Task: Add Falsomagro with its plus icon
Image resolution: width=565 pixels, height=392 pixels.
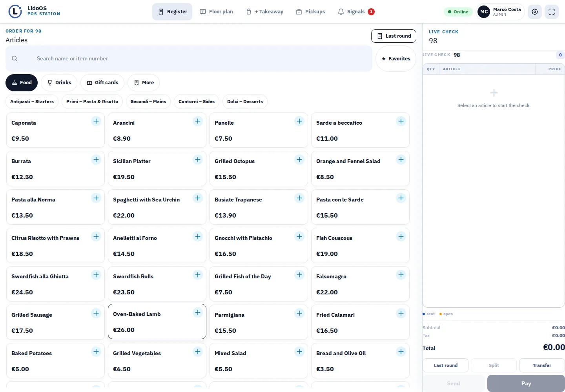Action: [x=401, y=275]
